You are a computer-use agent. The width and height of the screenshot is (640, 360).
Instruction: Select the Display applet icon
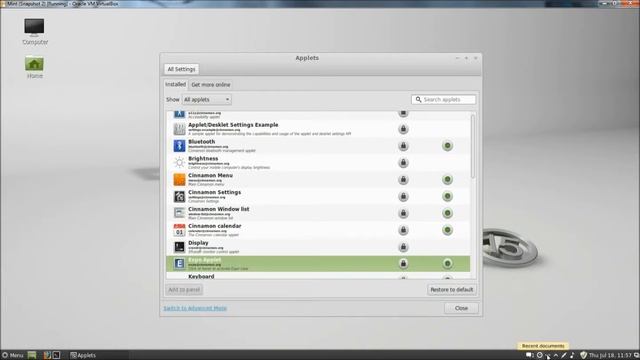tap(179, 247)
